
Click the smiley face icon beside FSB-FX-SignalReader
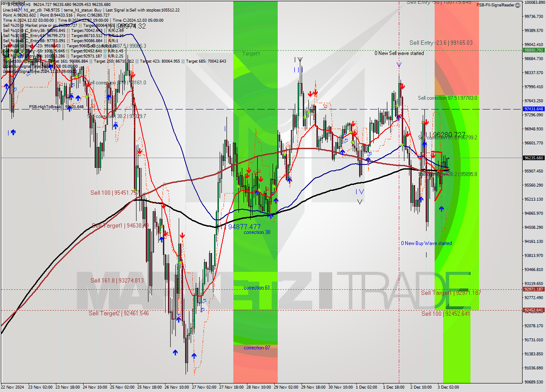[x=517, y=5]
